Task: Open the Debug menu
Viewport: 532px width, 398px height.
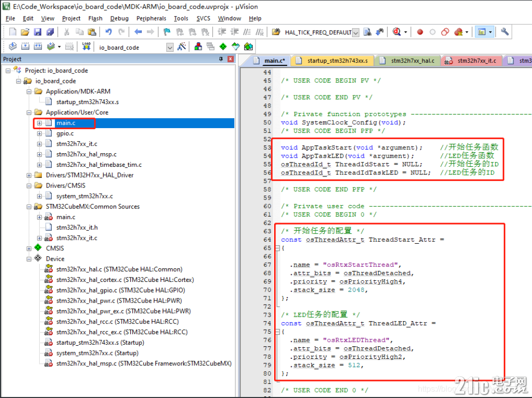Action: coord(119,18)
